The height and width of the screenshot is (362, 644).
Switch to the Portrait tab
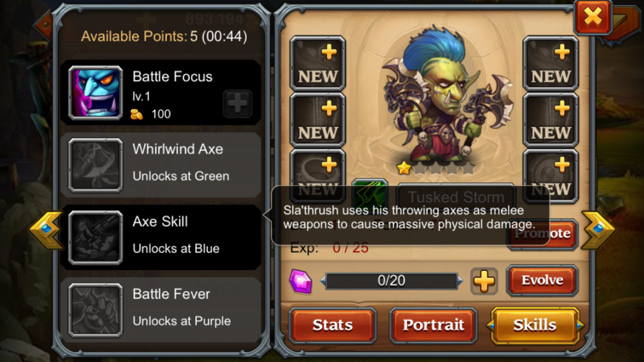coord(433,325)
